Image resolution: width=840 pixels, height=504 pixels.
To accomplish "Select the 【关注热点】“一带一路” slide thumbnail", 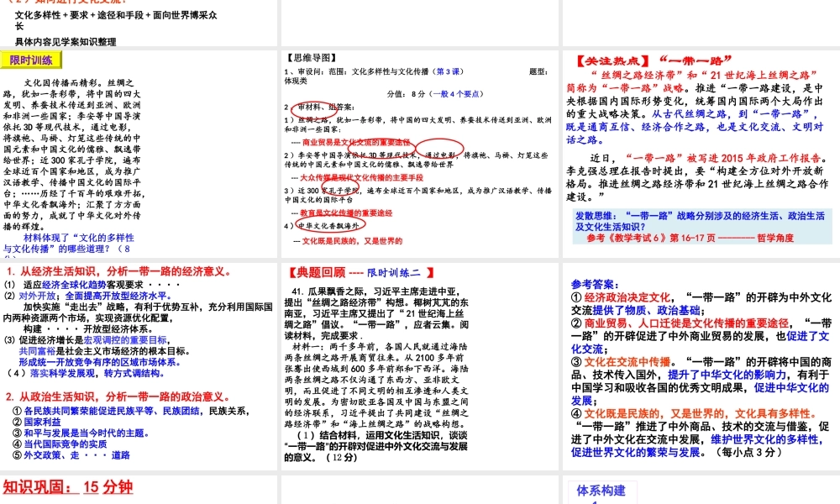I will coord(701,154).
